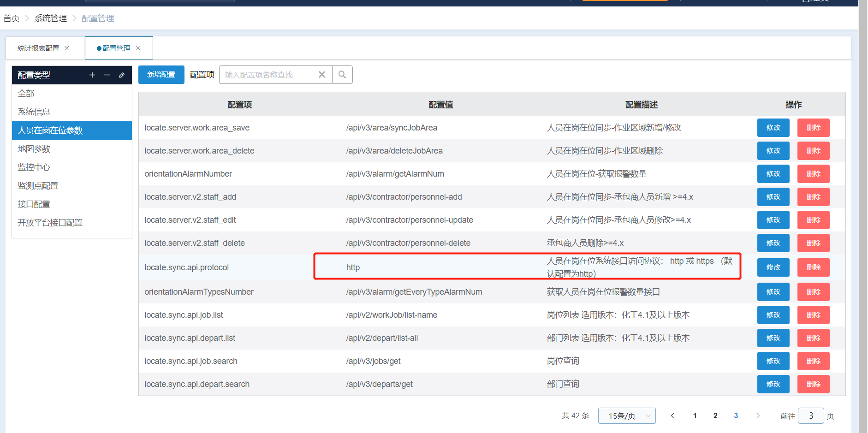The image size is (868, 433).
Task: Click 删除 for locate.server.v2.staff_delete
Action: tap(814, 243)
